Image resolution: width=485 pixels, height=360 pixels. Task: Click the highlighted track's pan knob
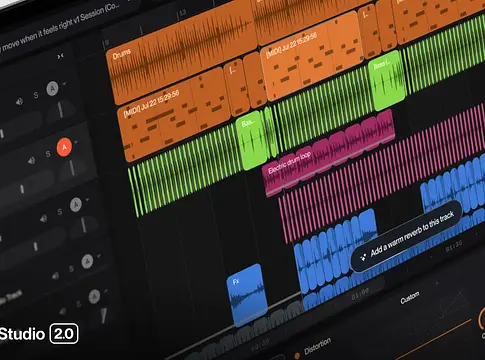pos(72,168)
